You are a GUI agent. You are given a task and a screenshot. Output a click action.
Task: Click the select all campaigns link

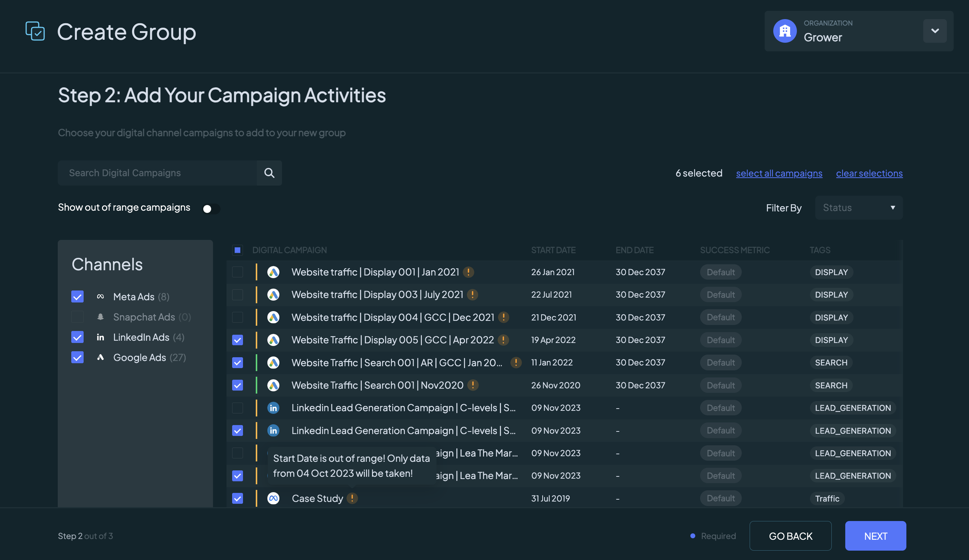click(779, 173)
